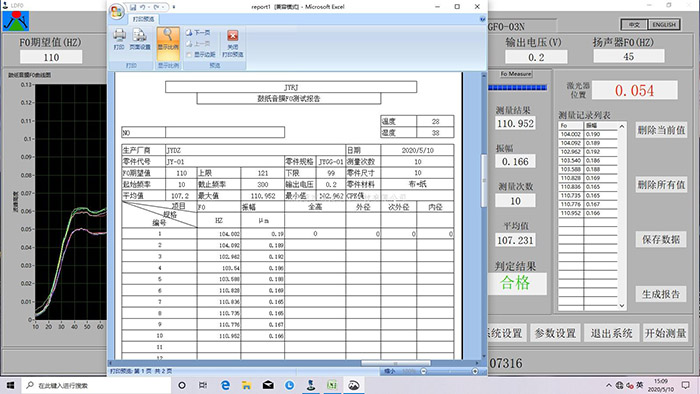Click the Print (打印) icon in ribbon

(119, 39)
